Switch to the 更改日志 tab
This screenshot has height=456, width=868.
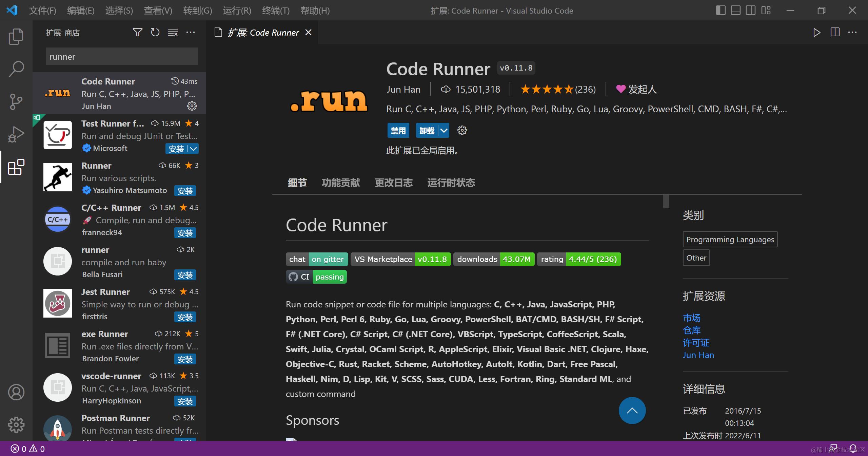click(x=393, y=183)
